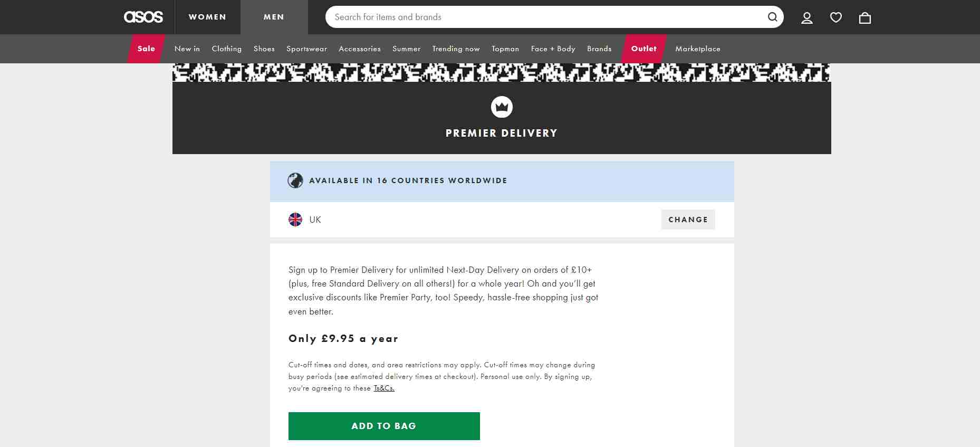This screenshot has height=447, width=980.
Task: Click the globe icon in the availability banner
Action: [x=296, y=180]
